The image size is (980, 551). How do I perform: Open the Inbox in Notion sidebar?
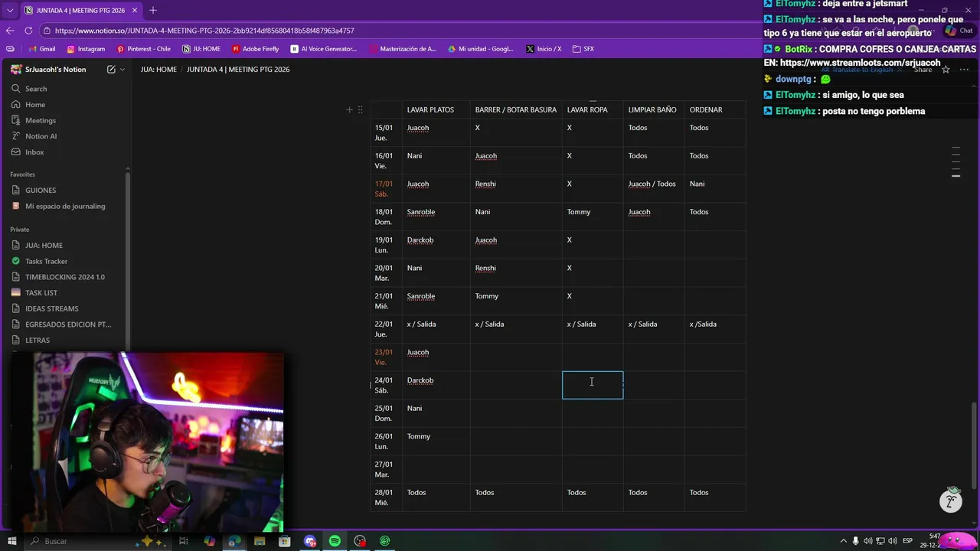coord(34,152)
